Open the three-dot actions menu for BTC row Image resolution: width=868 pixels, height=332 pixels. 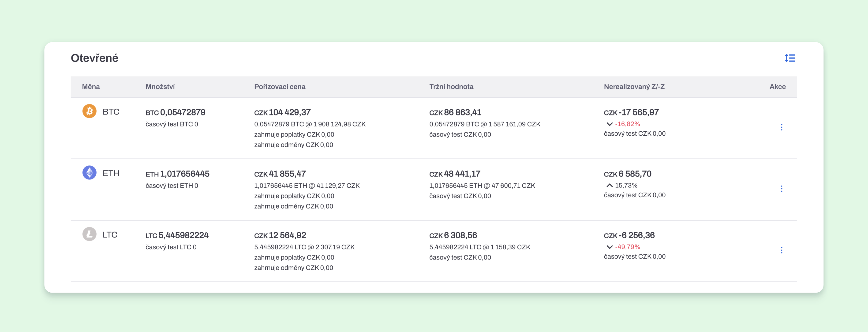[781, 127]
